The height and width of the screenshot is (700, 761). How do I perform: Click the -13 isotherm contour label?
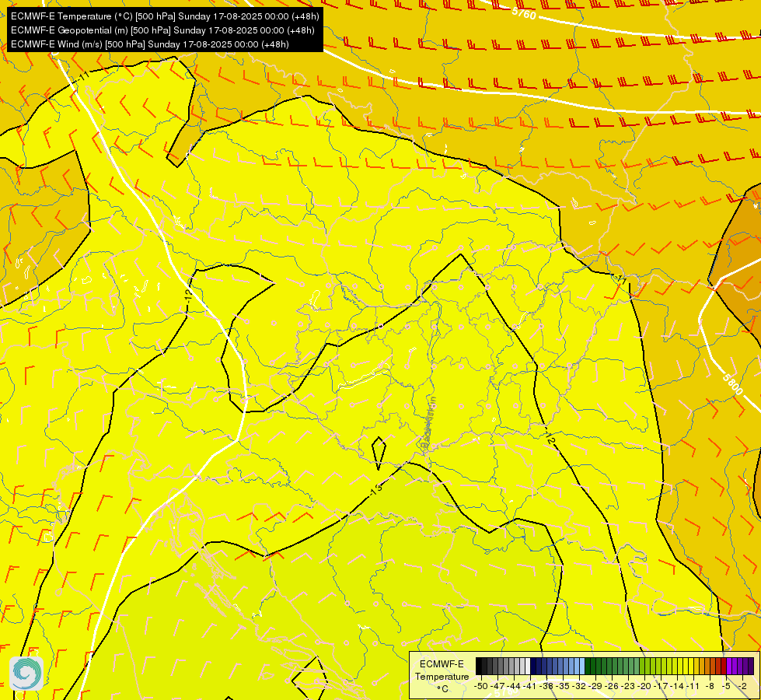pos(376,488)
